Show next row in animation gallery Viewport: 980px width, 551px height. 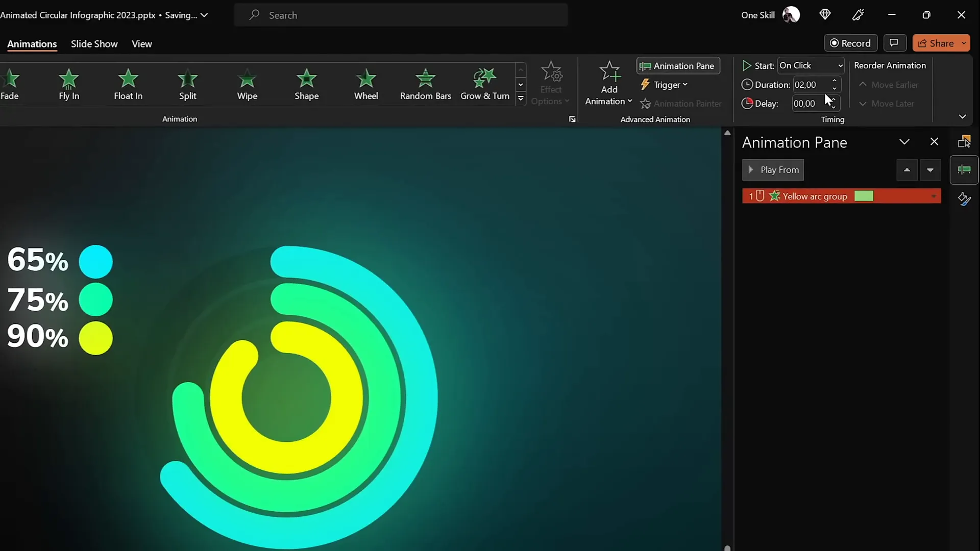[521, 84]
